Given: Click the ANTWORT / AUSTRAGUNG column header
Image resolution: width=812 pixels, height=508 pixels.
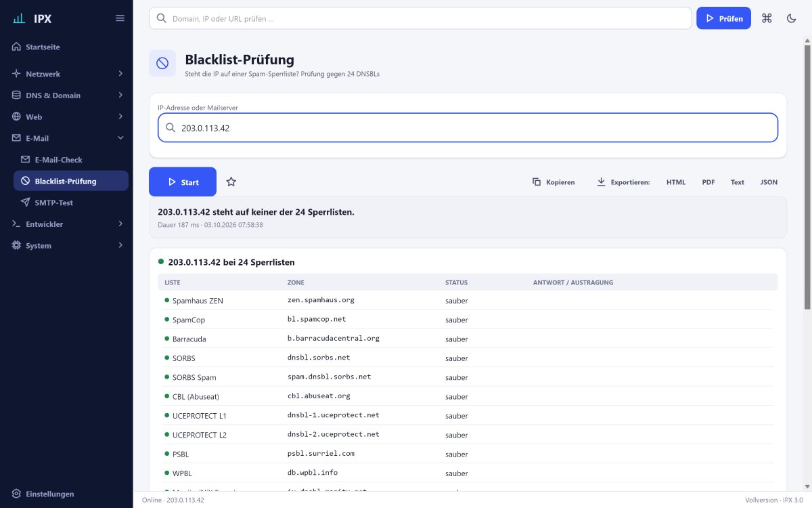Looking at the screenshot, I should pos(573,282).
